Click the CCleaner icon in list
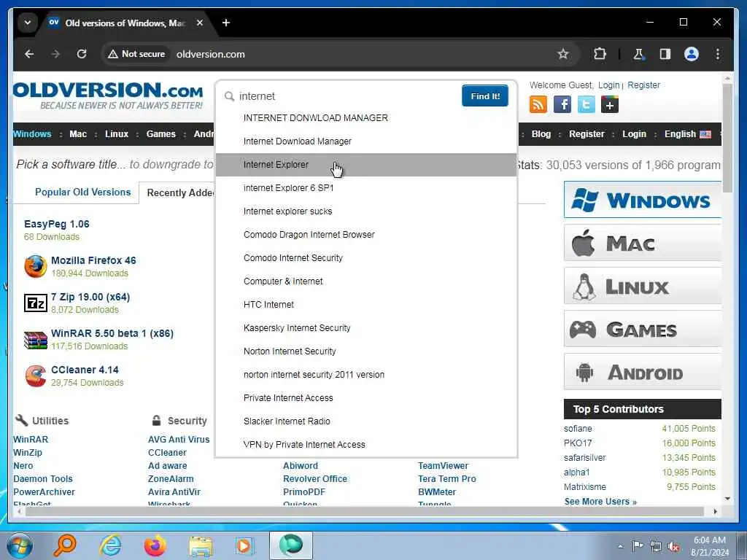Screen dimensions: 747x560 [x=36, y=376]
